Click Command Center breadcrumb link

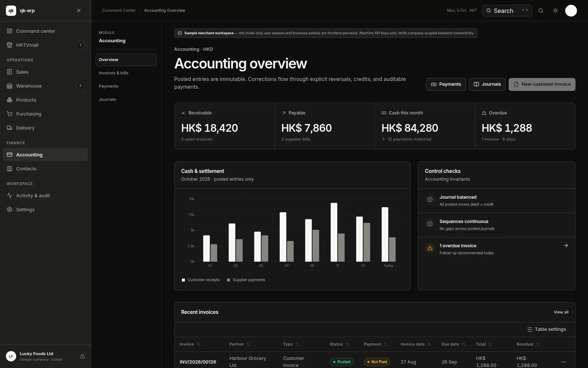119,10
